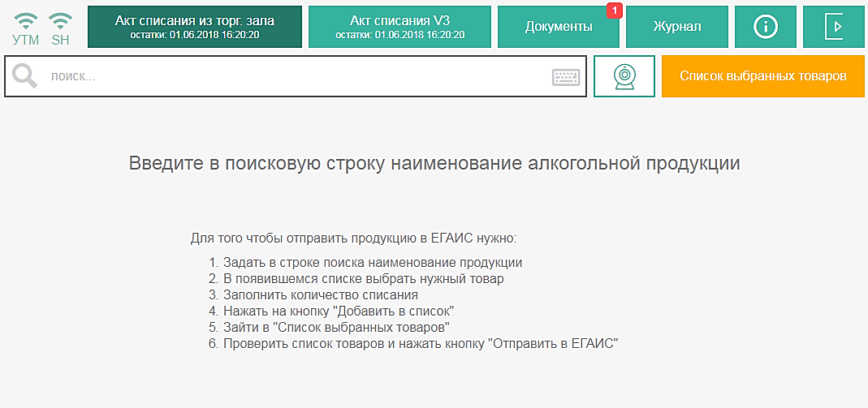Switch to Акт списания V3 tab
The width and height of the screenshot is (868, 408).
[399, 27]
